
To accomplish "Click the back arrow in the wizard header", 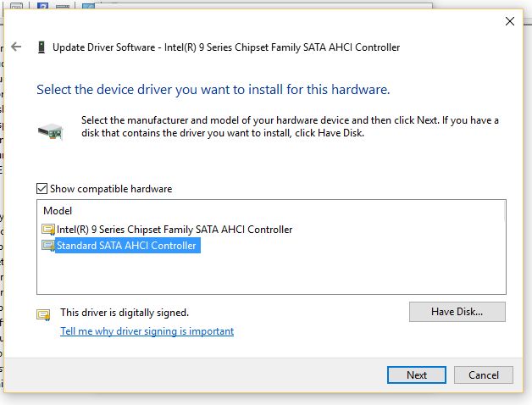I will (x=16, y=47).
